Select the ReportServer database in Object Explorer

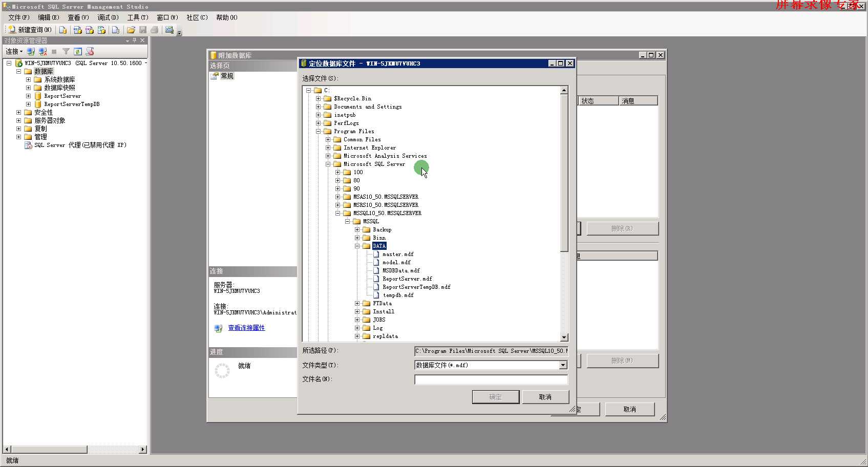[62, 96]
